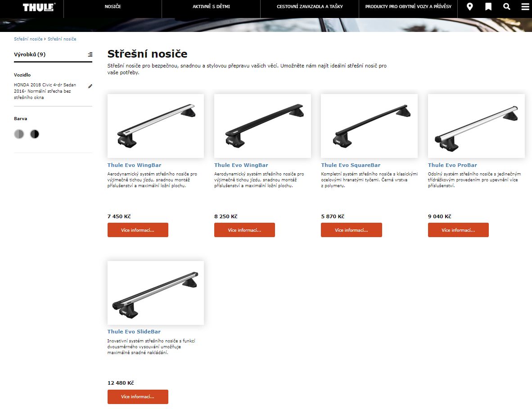Click Více informací for Evo SquareBar
The image size is (532, 409).
[351, 230]
